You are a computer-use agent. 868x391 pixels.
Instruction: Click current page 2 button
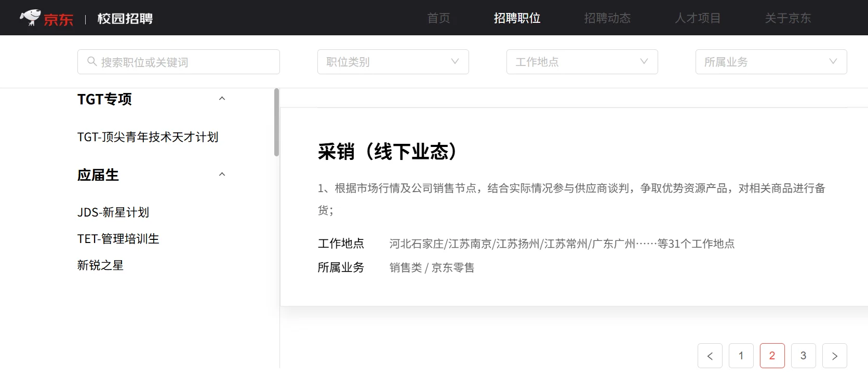[x=772, y=356]
